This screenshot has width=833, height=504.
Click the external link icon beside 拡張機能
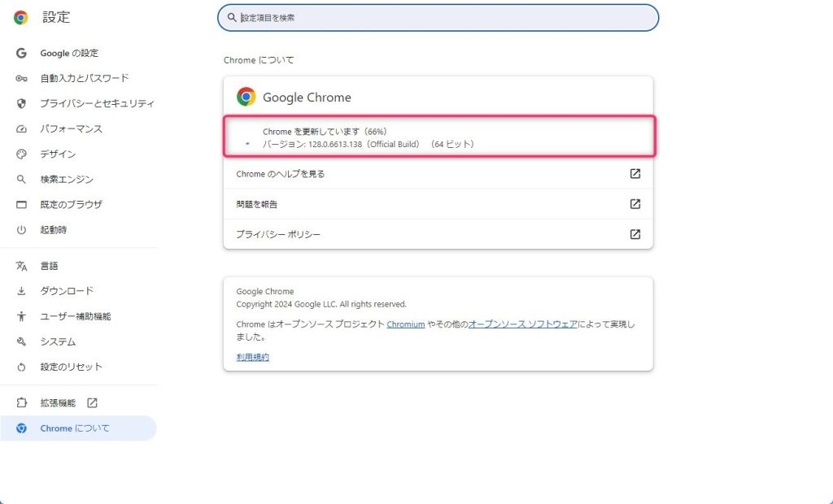pyautogui.click(x=92, y=402)
